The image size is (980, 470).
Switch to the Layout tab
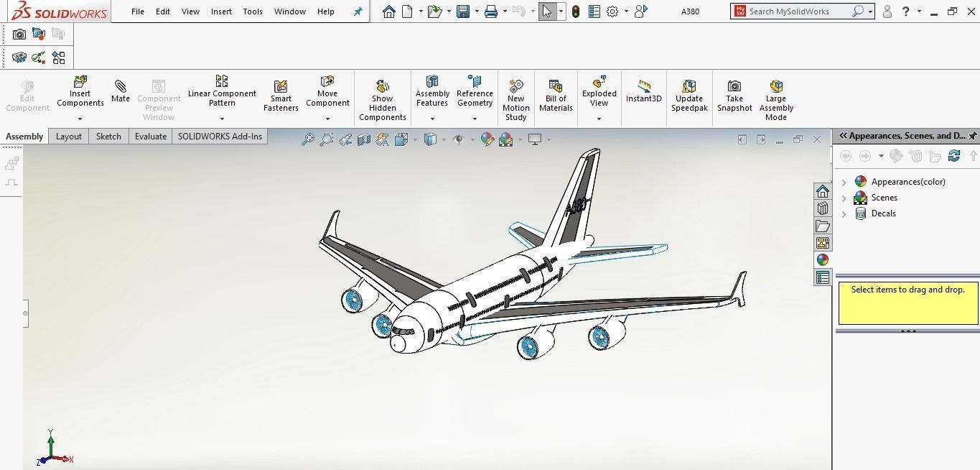coord(69,137)
